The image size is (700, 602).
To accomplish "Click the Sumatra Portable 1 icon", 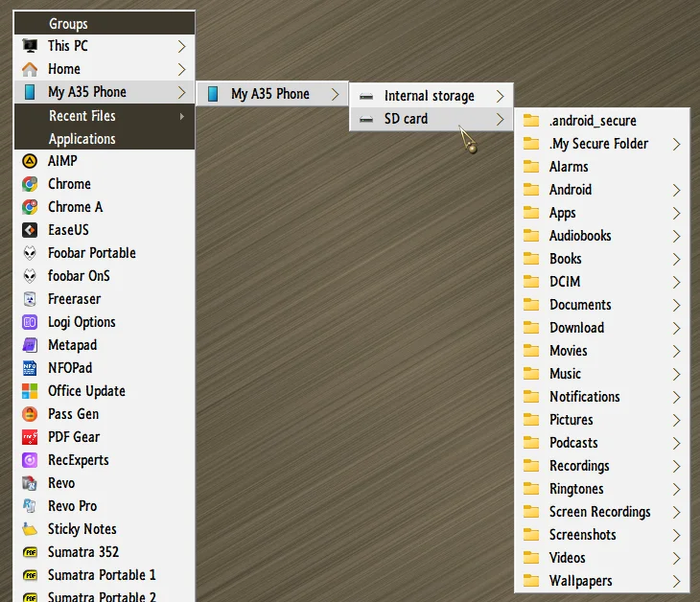I will [x=30, y=575].
